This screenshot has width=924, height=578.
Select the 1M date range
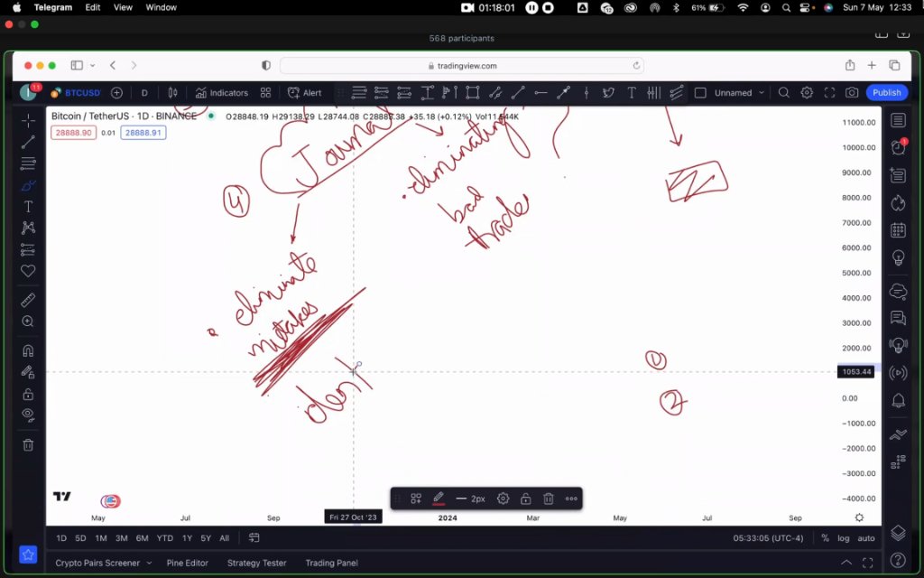click(x=101, y=538)
